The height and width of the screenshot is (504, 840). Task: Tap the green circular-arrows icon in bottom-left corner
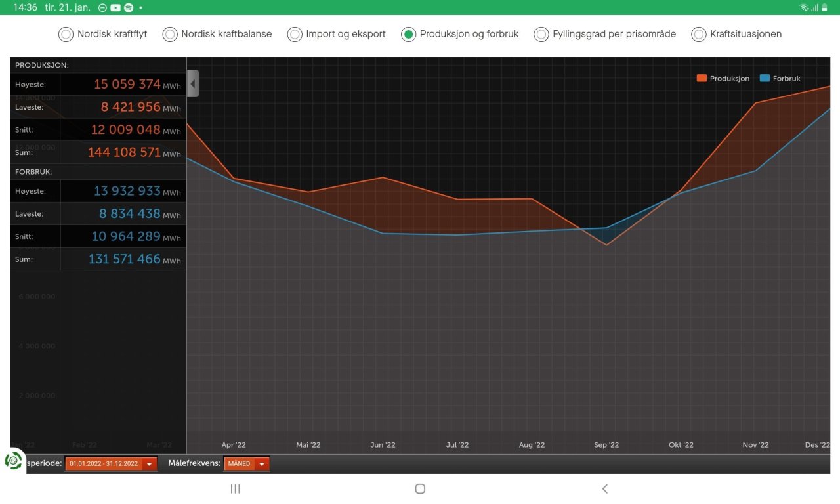click(x=14, y=461)
